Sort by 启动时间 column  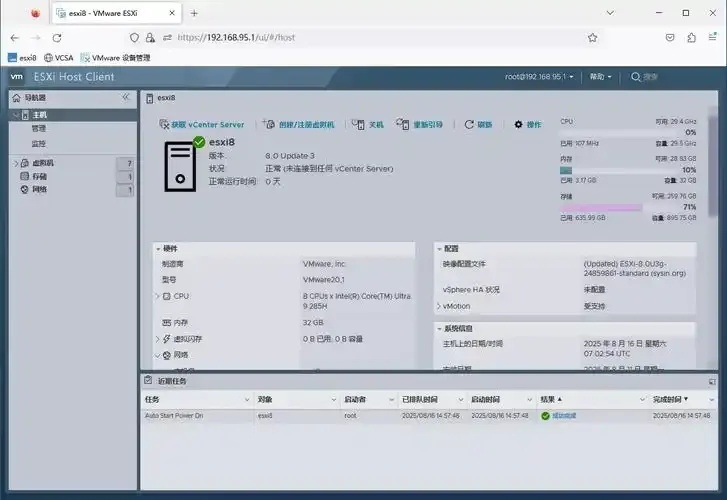pos(485,399)
